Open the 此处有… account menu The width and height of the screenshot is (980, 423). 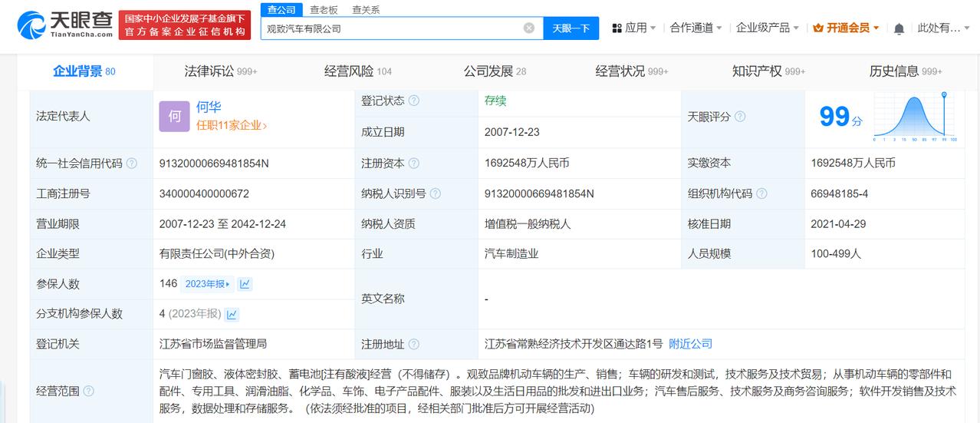(942, 28)
